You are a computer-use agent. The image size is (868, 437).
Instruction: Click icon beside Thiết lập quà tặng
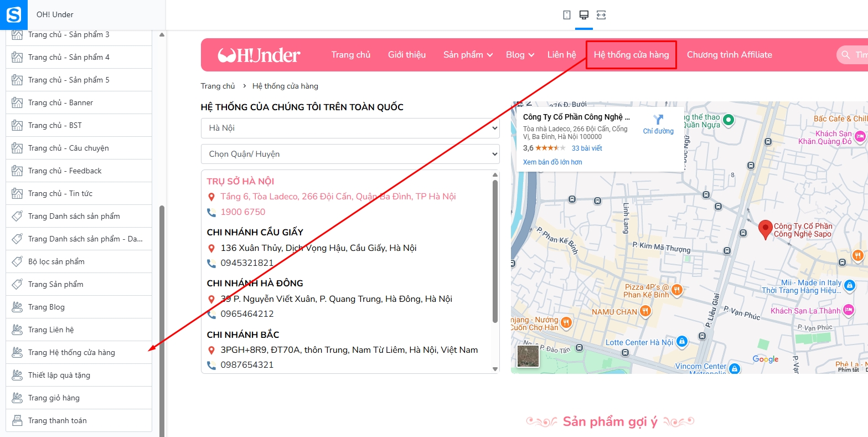pyautogui.click(x=17, y=375)
